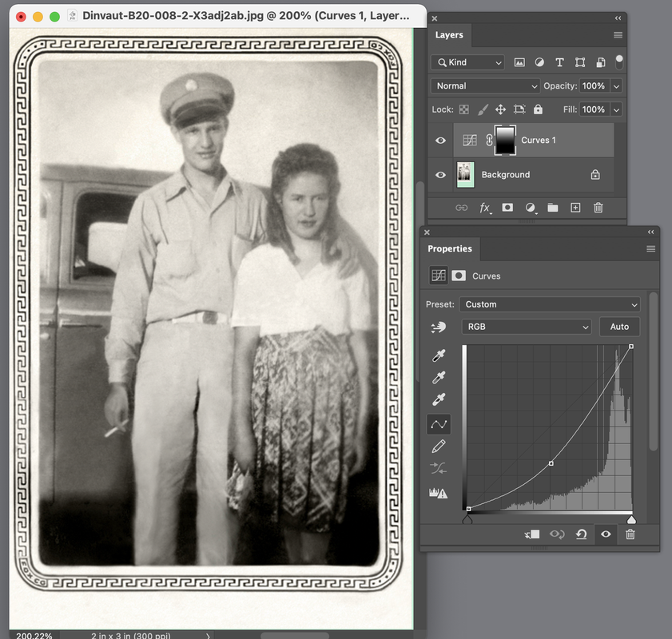Screen dimensions: 672x639
Task: Click the white input slider under the histogram
Action: [631, 519]
